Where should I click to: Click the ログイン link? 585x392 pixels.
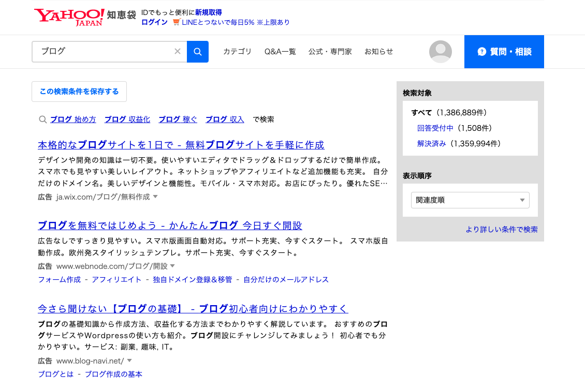pyautogui.click(x=154, y=23)
